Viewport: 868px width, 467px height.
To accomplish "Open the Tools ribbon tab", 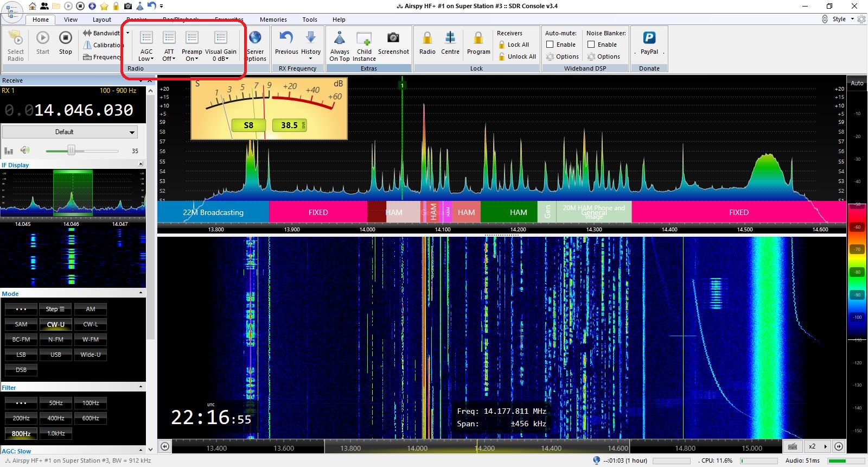I will 310,20.
